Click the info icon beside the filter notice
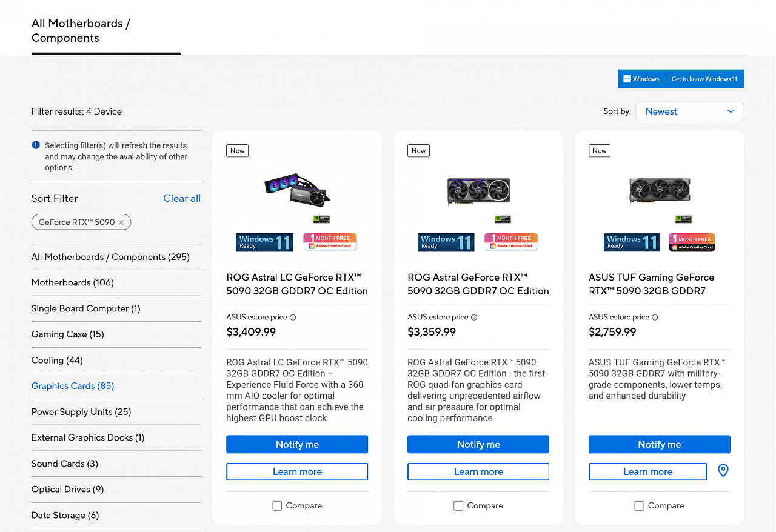The height and width of the screenshot is (532, 776). [x=36, y=145]
